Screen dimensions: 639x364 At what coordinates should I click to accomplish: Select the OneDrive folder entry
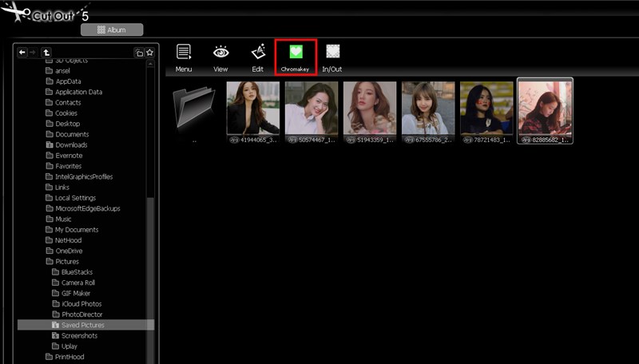(69, 251)
